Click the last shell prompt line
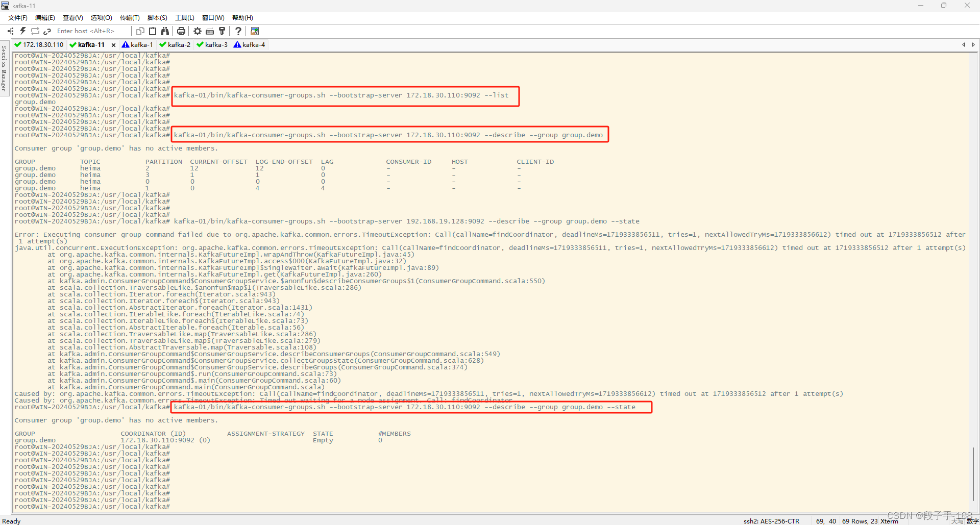 92,507
